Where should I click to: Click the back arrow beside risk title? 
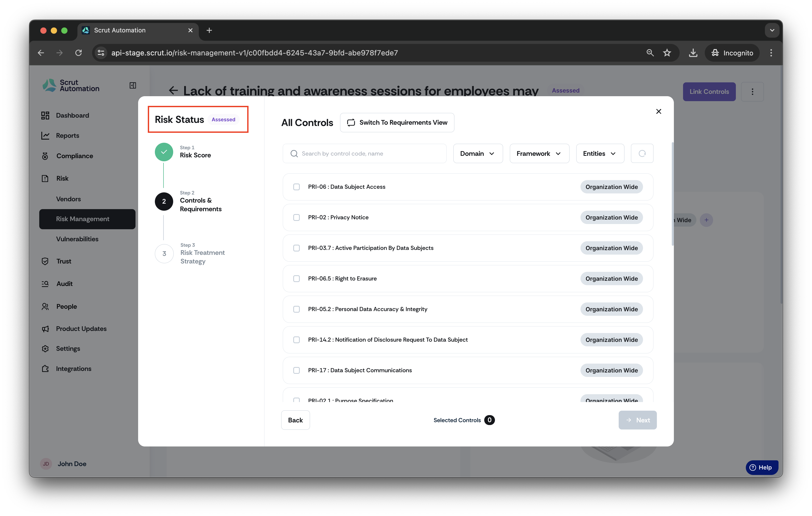pos(173,91)
